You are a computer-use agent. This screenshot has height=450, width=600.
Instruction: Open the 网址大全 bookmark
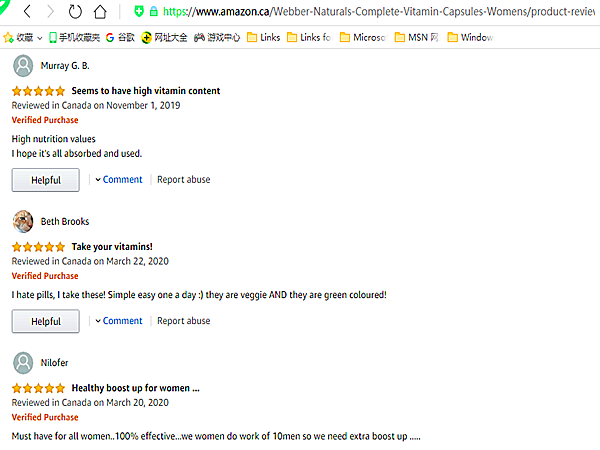tap(164, 38)
